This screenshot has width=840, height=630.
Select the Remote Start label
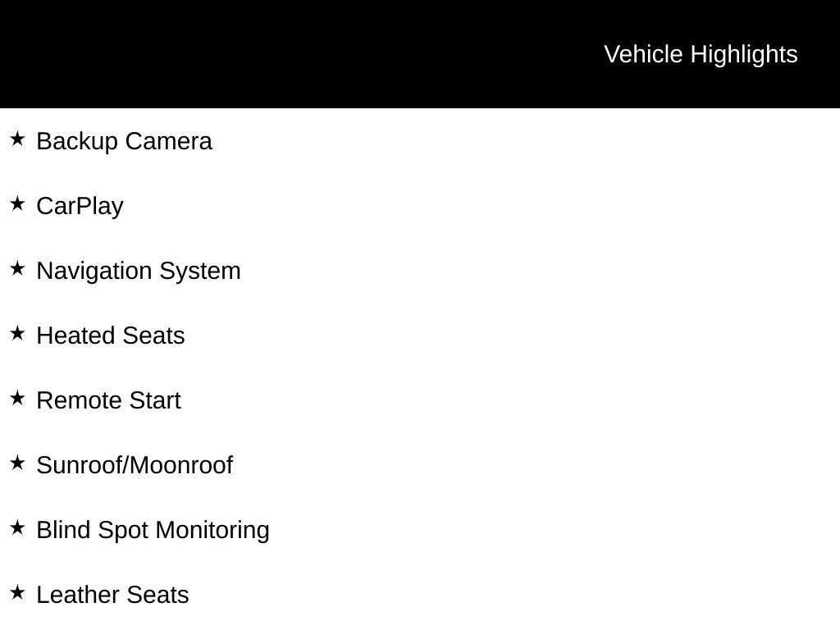tap(109, 400)
